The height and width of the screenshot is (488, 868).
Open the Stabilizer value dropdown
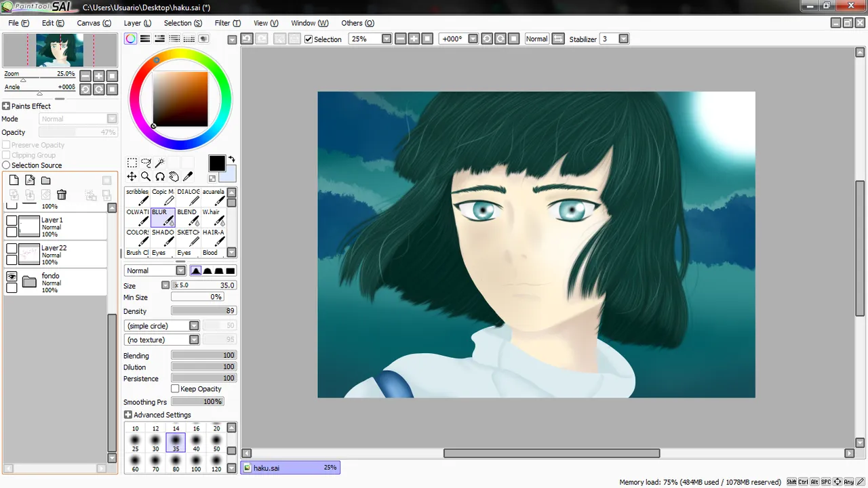624,39
